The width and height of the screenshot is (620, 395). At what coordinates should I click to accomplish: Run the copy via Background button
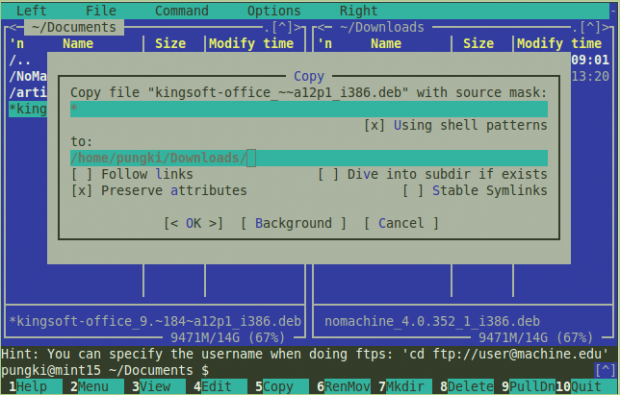293,223
